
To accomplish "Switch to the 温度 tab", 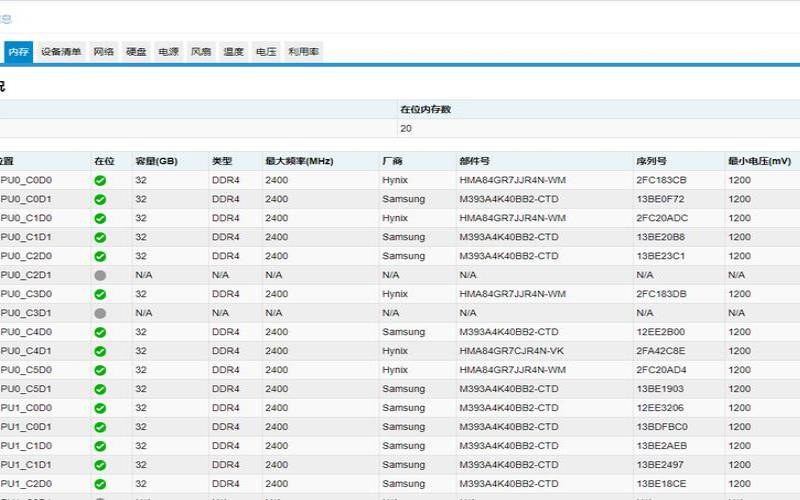I will [x=234, y=52].
